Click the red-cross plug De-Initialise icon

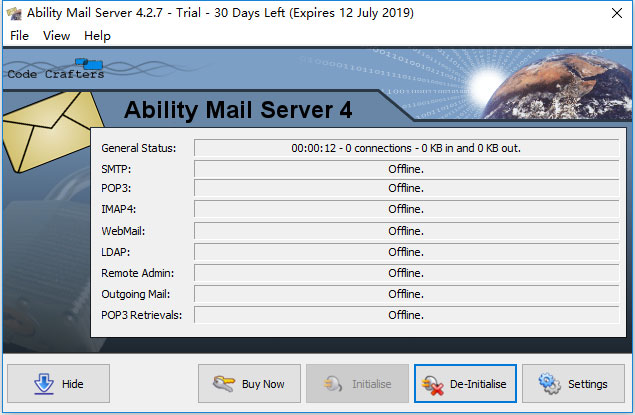click(433, 385)
